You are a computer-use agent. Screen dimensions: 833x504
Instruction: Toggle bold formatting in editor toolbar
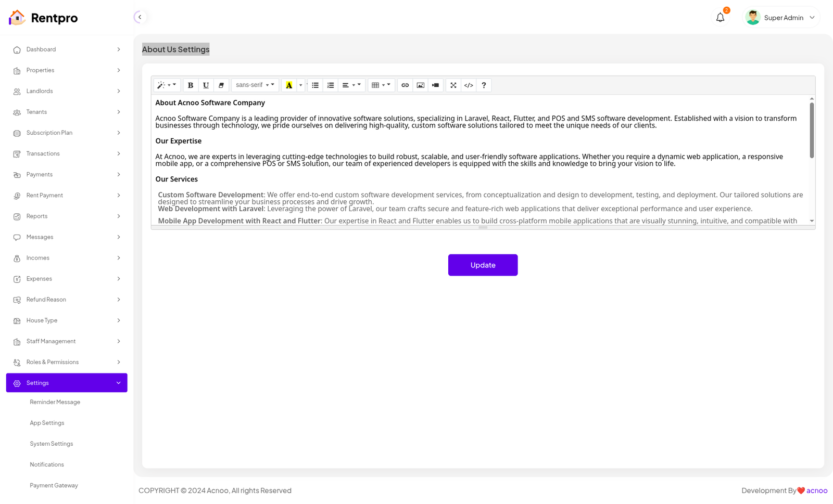(x=191, y=85)
